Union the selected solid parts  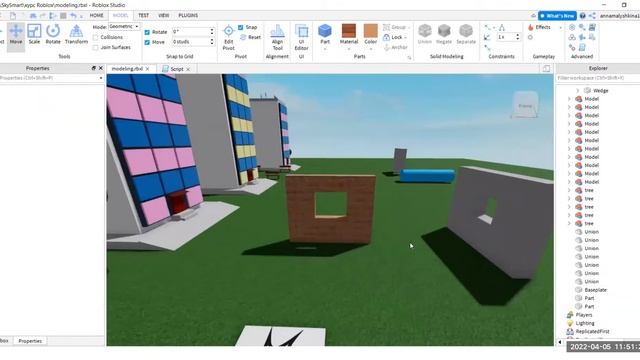tap(424, 34)
